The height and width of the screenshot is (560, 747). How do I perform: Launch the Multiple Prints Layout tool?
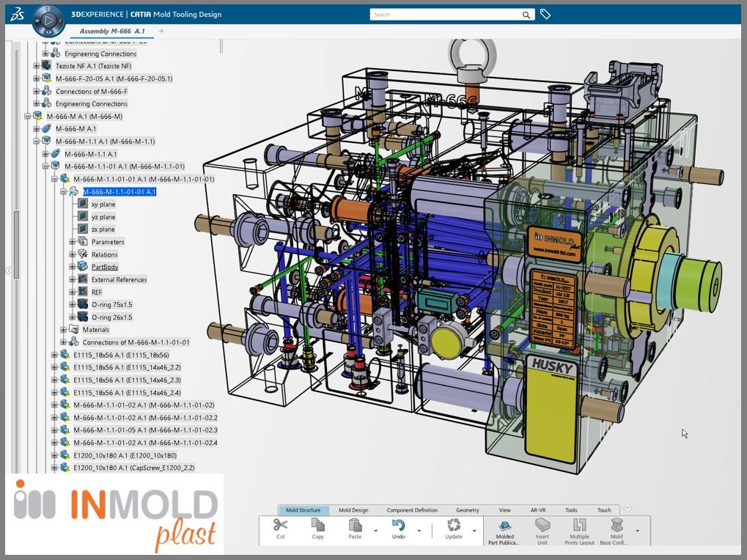579,526
